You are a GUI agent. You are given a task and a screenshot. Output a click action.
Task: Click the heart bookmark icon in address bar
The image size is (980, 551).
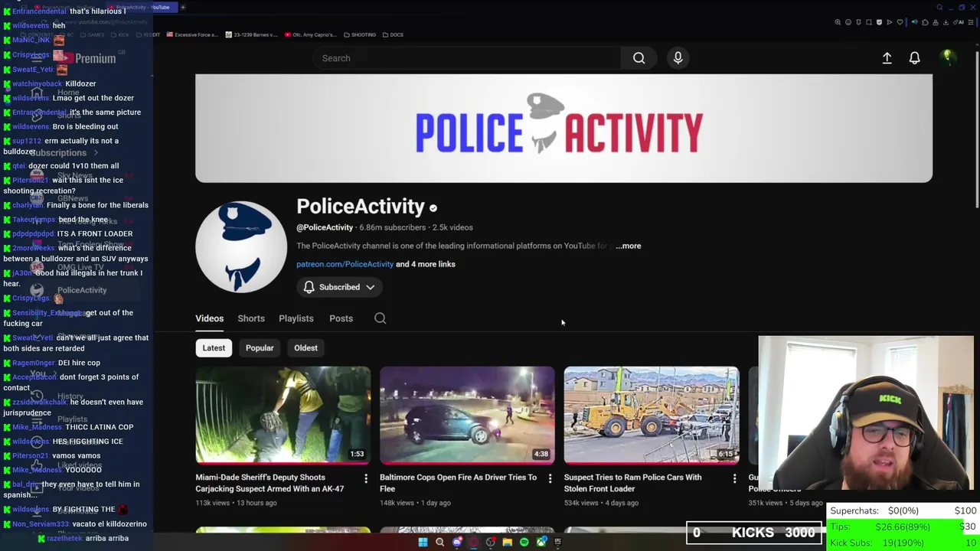pos(900,22)
